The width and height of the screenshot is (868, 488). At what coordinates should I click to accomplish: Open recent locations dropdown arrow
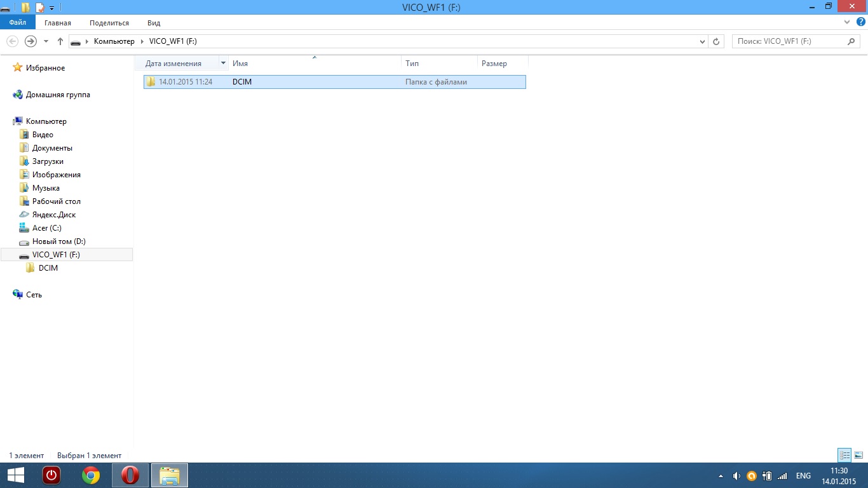pyautogui.click(x=46, y=41)
